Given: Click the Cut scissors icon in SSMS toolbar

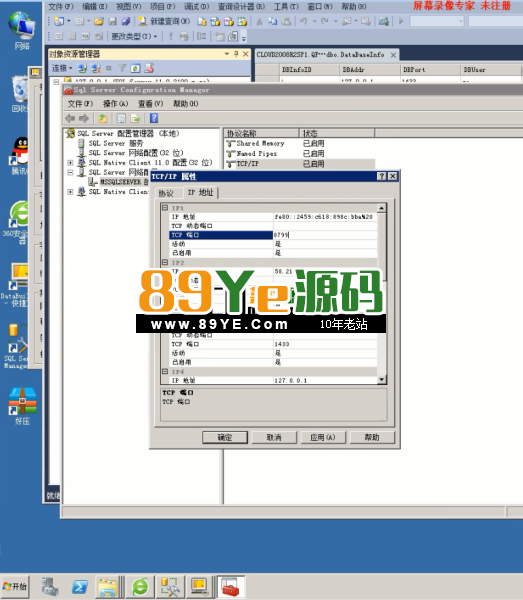Looking at the screenshot, I should click(x=259, y=21).
